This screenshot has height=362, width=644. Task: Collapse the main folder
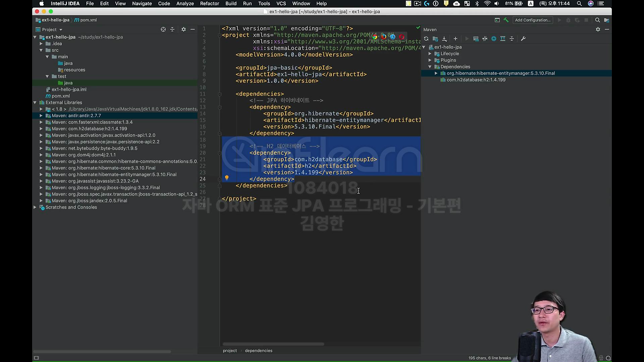click(x=47, y=57)
